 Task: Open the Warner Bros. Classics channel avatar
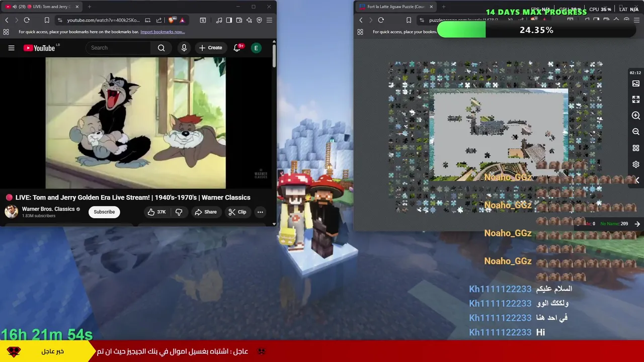pos(12,212)
